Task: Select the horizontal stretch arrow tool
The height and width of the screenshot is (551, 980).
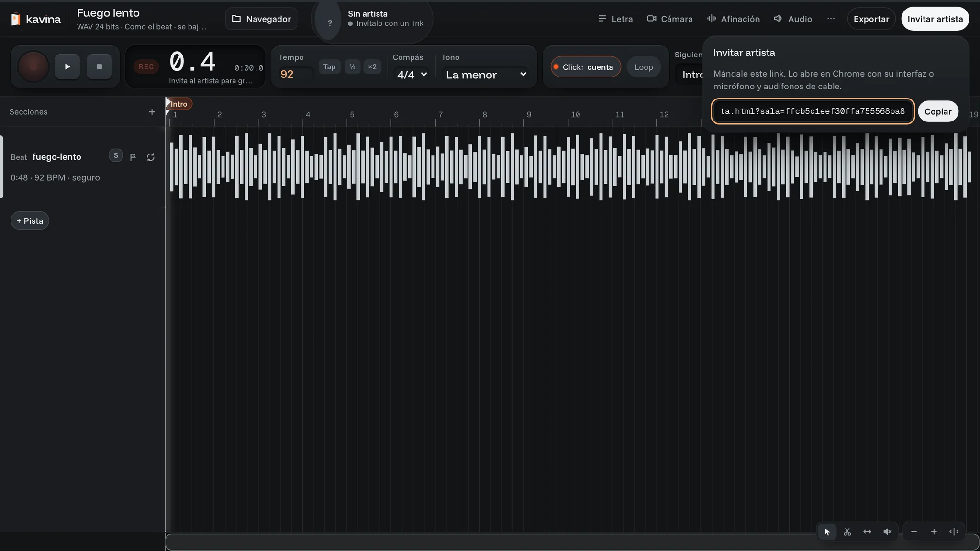Action: (867, 532)
